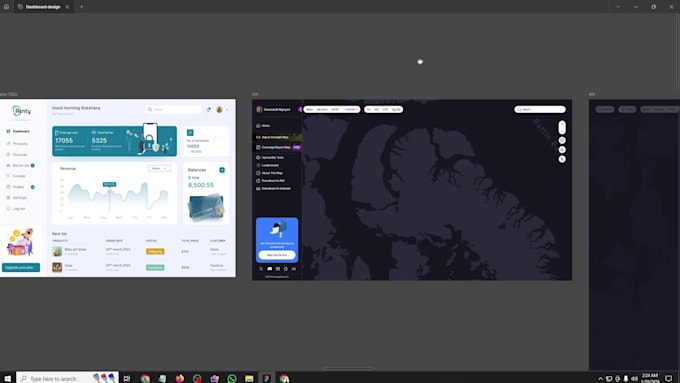Click the Renty dashboard search field
Screen dimensions: 680x383
[x=173, y=109]
